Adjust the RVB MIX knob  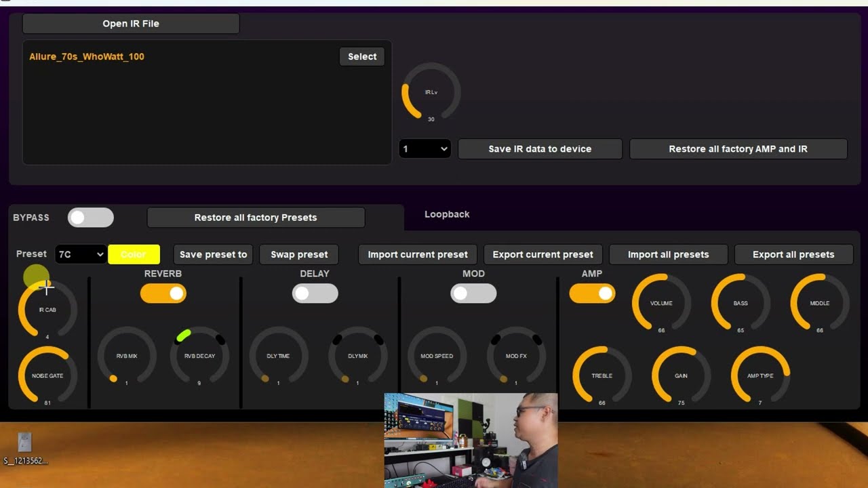coord(127,356)
